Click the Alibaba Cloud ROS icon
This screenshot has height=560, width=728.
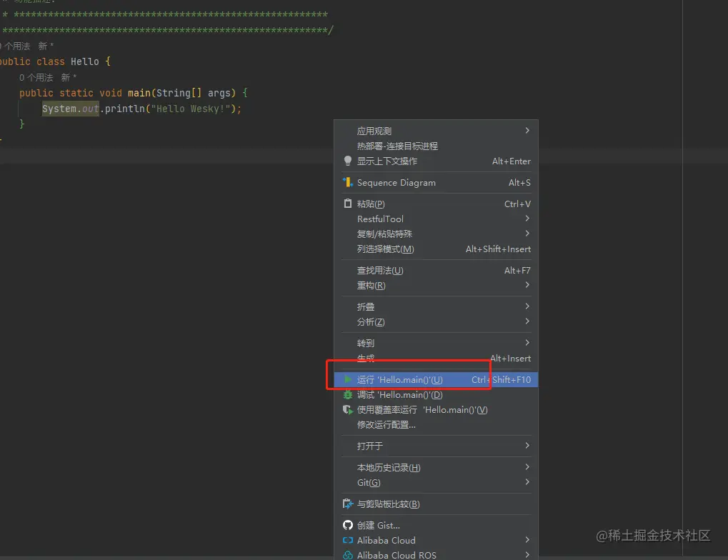348,555
